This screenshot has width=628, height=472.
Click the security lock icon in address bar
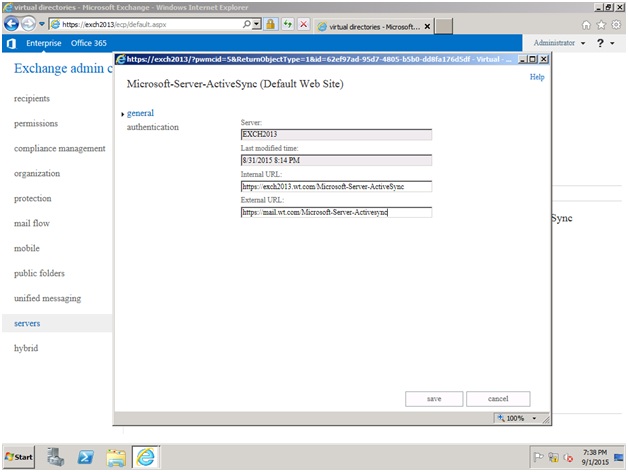[x=271, y=24]
